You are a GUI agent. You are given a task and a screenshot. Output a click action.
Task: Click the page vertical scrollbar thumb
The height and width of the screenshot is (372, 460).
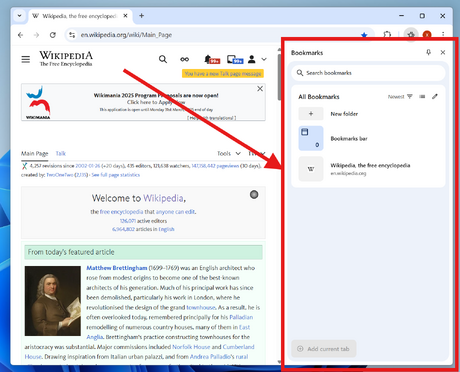click(279, 77)
